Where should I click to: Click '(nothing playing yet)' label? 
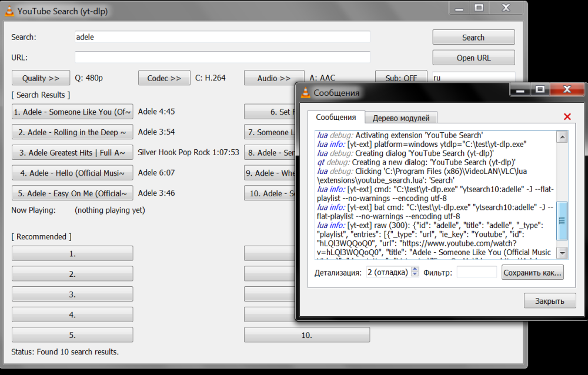tap(110, 210)
